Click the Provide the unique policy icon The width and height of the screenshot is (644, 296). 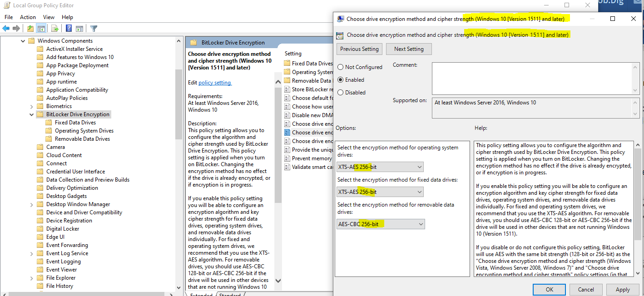(287, 150)
